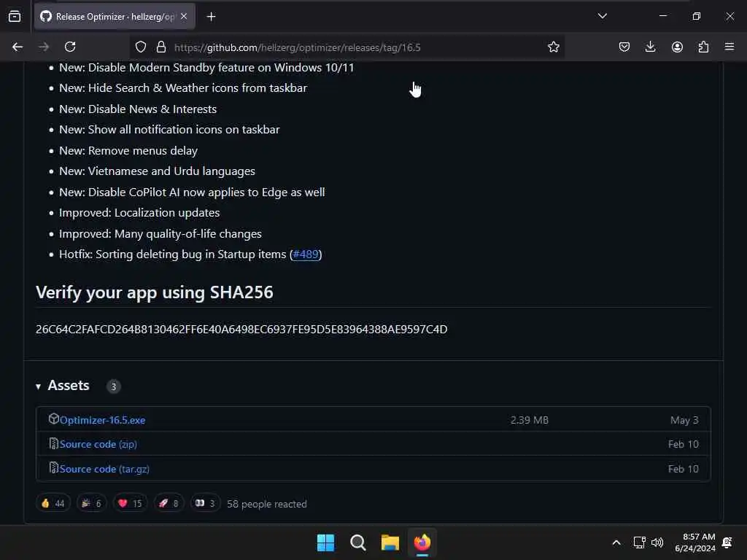Click the SHA256 hash string

pos(241,330)
